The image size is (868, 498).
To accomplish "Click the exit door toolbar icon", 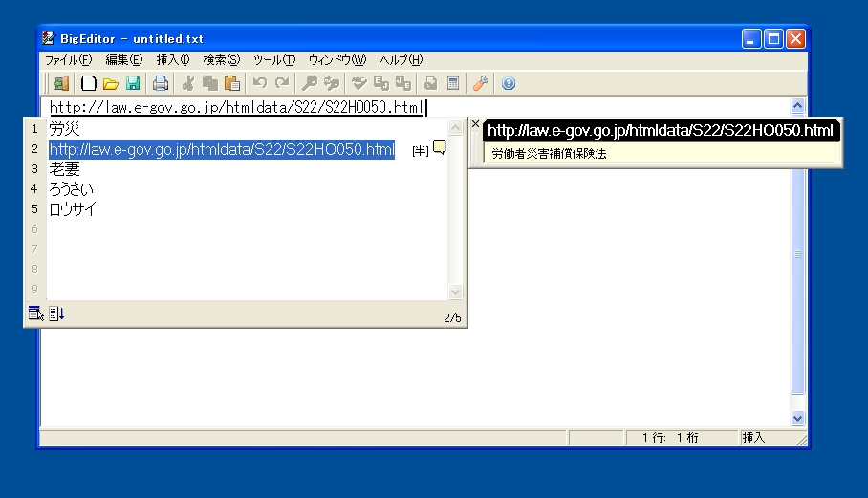I will click(x=61, y=83).
